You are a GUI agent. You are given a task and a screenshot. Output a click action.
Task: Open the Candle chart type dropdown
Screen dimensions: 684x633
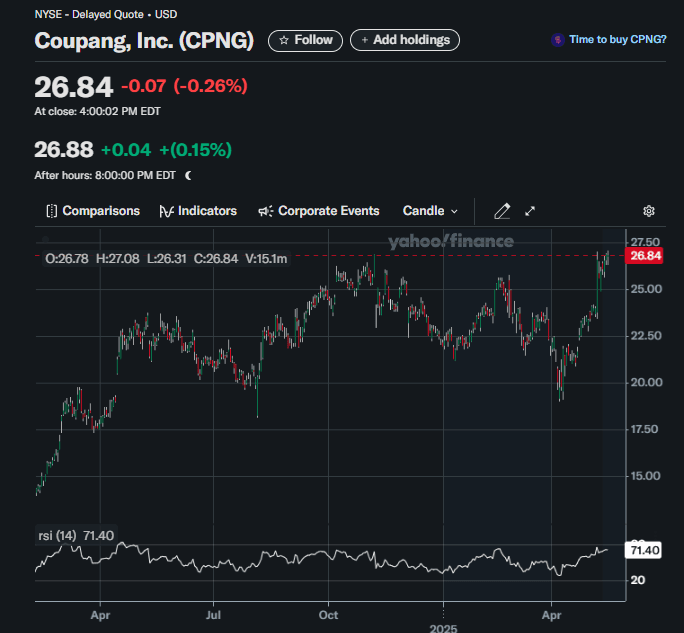point(430,211)
